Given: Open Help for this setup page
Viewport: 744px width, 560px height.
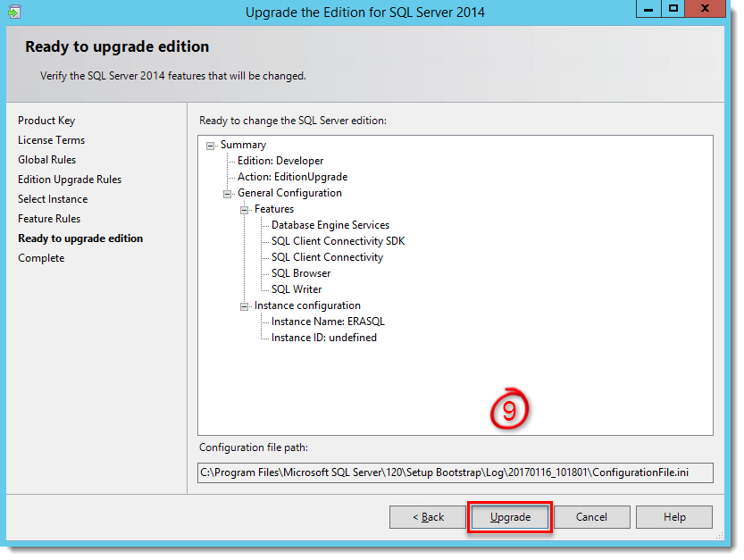Looking at the screenshot, I should click(x=674, y=517).
